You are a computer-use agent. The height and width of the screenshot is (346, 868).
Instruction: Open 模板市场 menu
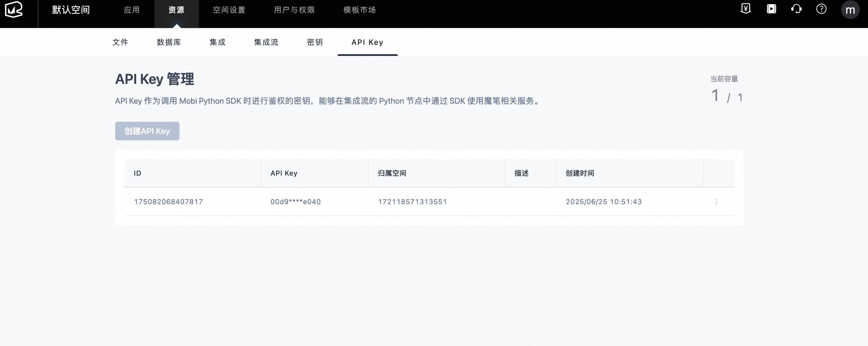coord(360,10)
